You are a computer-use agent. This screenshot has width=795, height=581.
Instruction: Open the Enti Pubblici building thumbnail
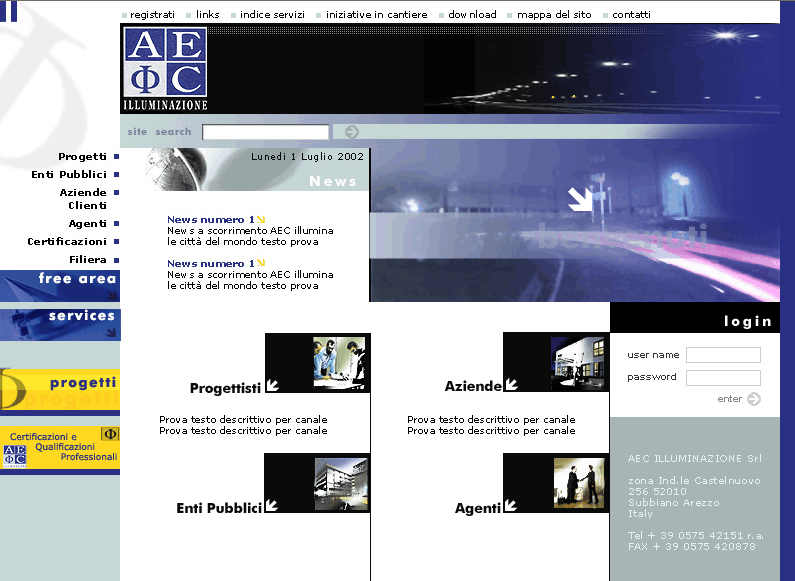tap(341, 484)
